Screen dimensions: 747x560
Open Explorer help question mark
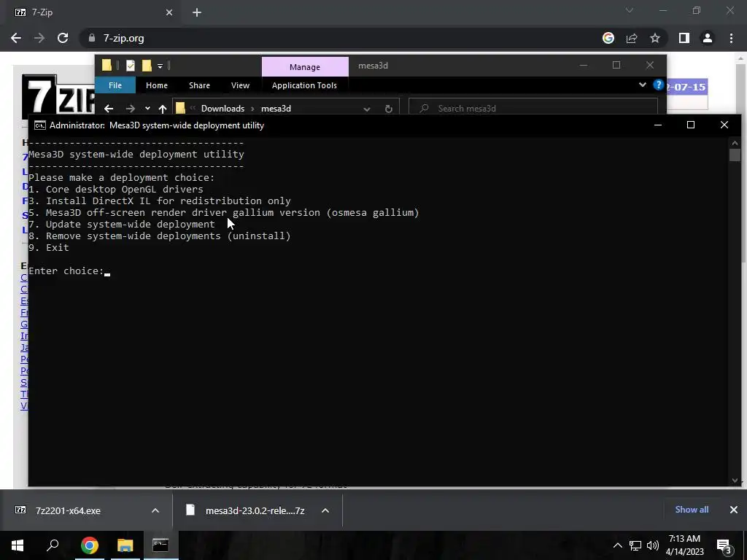659,85
